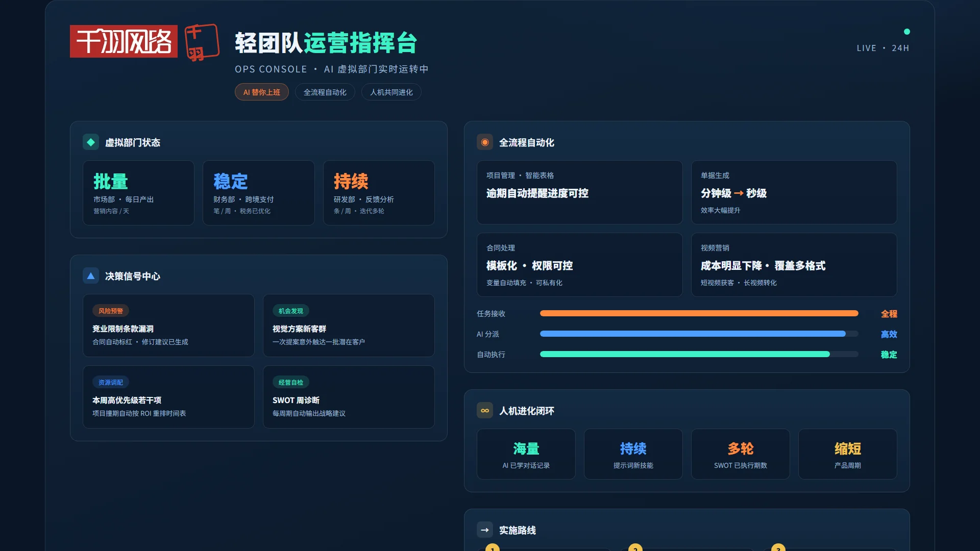Click the 实施路线 section heading
This screenshot has width=980, height=551.
518,530
